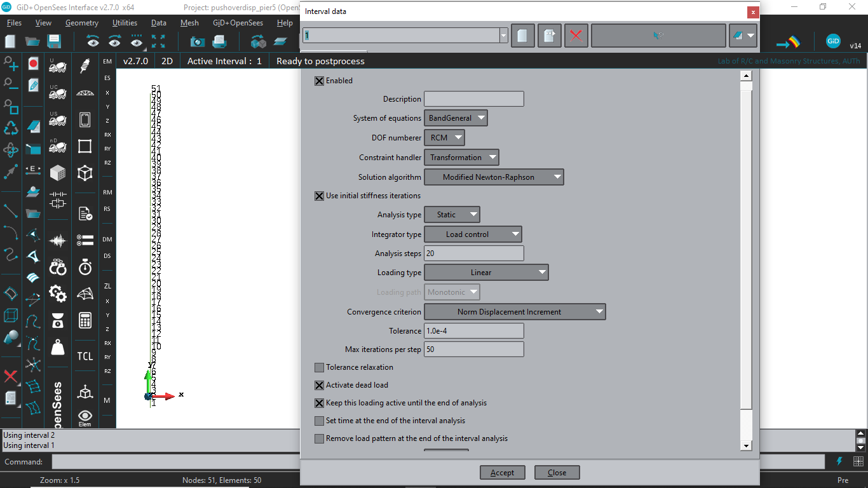This screenshot has height=488, width=868.
Task: Open the gears settings icon in the toolbar
Action: tap(57, 294)
